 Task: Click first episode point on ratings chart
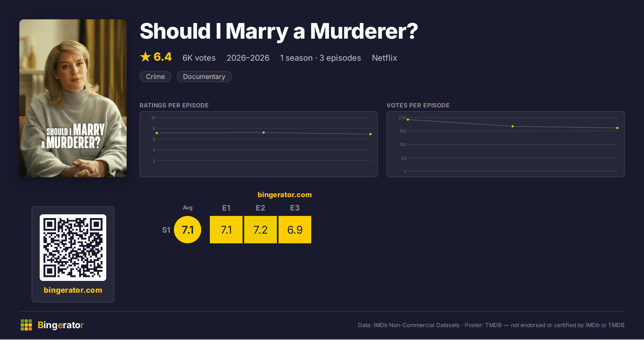click(x=157, y=133)
